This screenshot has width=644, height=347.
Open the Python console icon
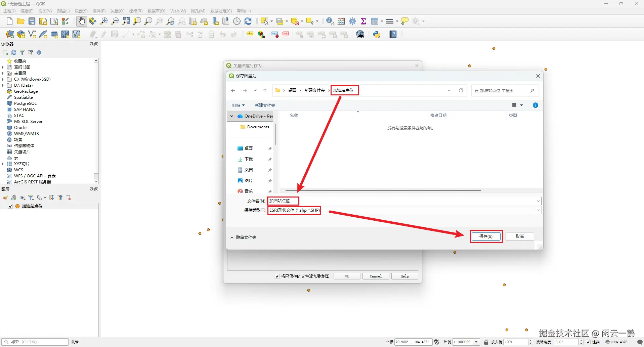pos(377,34)
